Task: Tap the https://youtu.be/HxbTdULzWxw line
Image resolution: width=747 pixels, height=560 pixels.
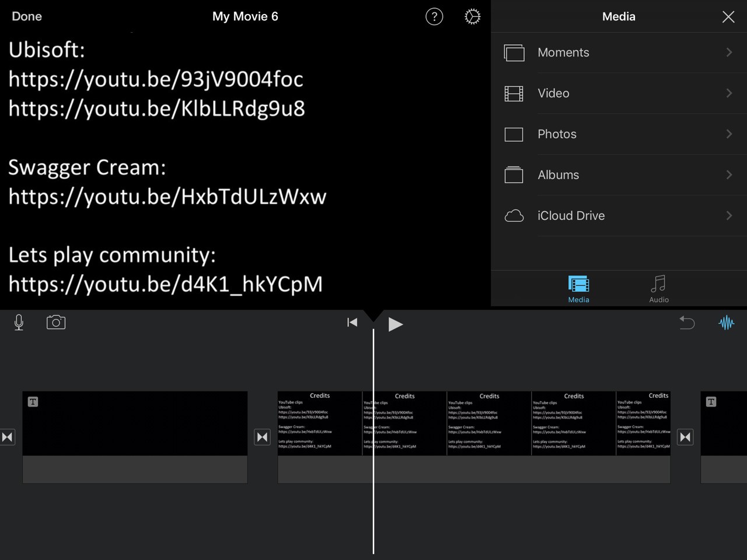Action: click(167, 197)
